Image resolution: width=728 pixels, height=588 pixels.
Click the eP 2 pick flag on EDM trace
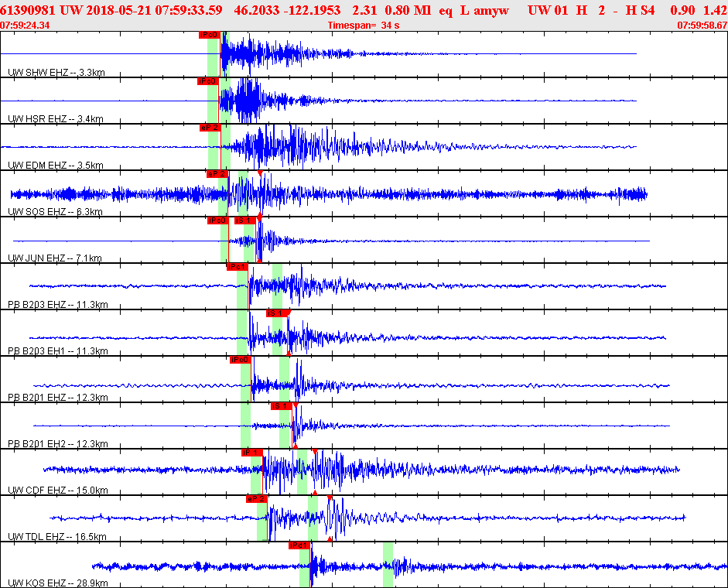pyautogui.click(x=210, y=128)
